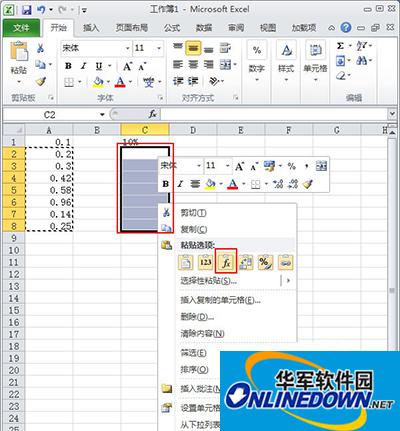Click the Save icon in quick access toolbar
The image size is (400, 431).
(26, 10)
